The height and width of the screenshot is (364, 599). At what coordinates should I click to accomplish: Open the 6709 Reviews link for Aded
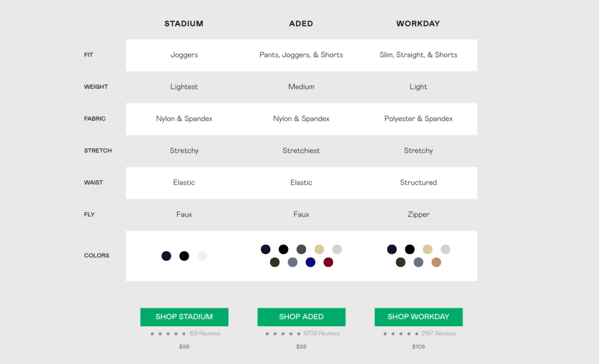coord(322,334)
